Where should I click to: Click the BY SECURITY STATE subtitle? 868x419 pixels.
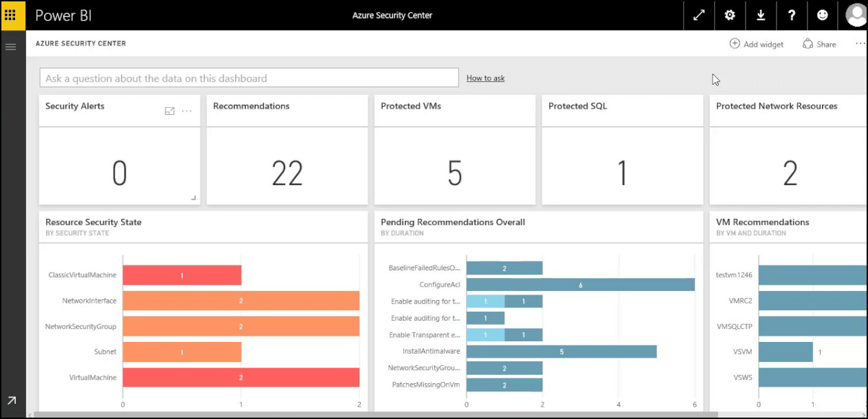point(77,233)
